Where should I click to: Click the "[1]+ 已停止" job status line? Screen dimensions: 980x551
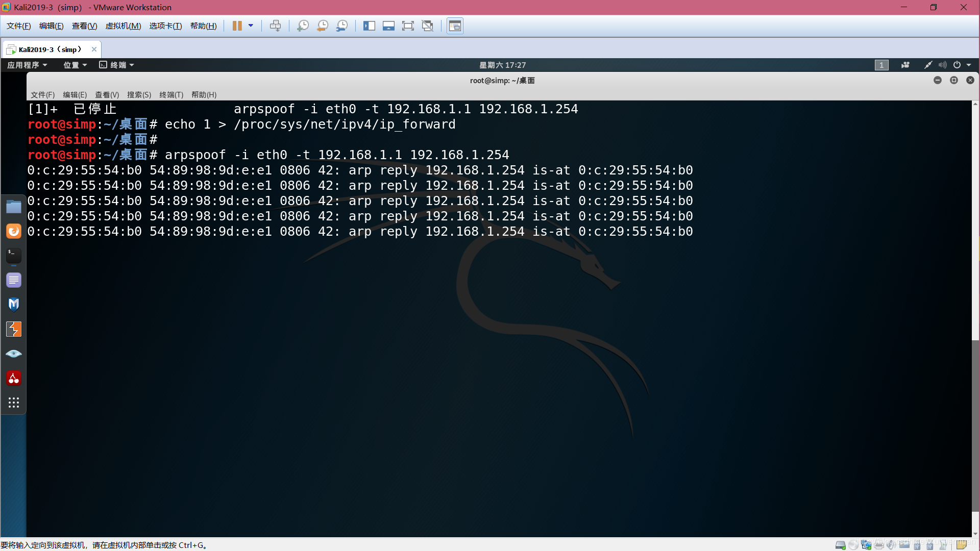click(x=303, y=109)
